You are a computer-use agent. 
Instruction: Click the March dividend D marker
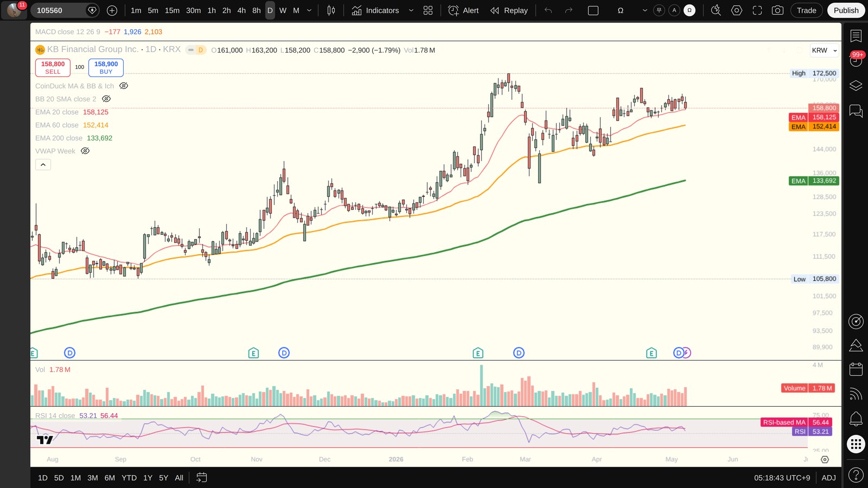coord(519,353)
